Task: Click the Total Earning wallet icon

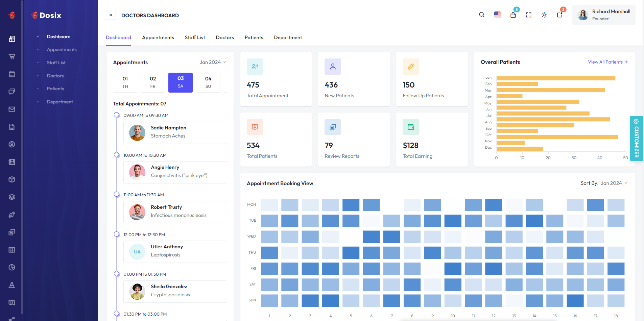Action: point(411,127)
